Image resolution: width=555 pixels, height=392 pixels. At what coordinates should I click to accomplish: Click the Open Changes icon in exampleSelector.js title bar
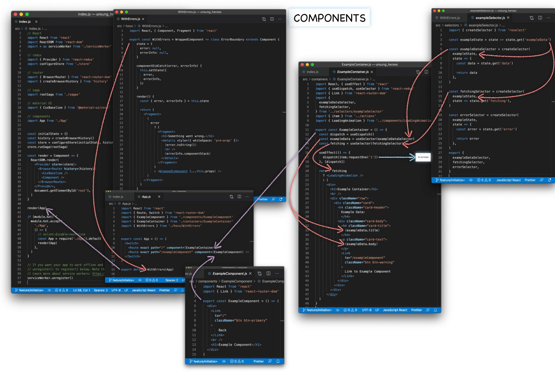click(531, 18)
